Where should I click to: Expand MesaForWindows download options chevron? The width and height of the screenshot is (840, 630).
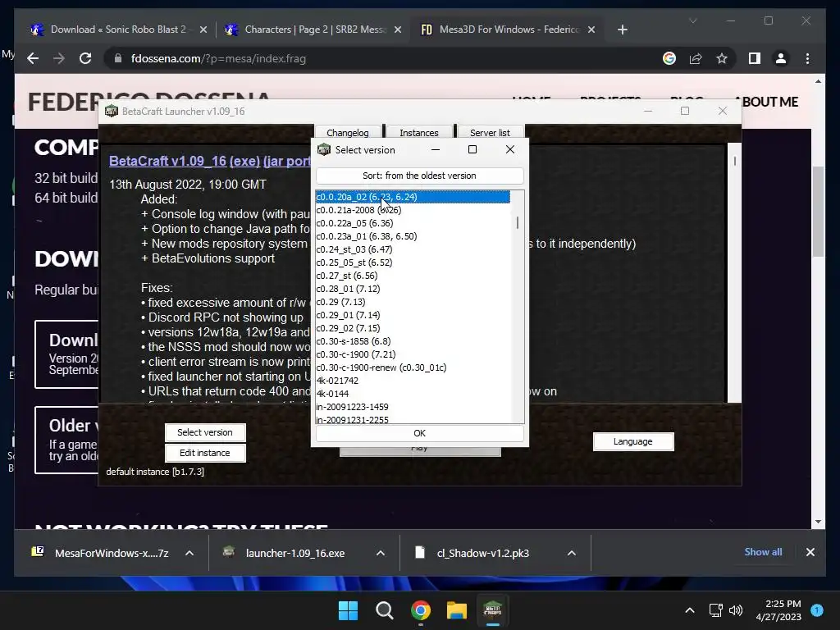pos(189,553)
